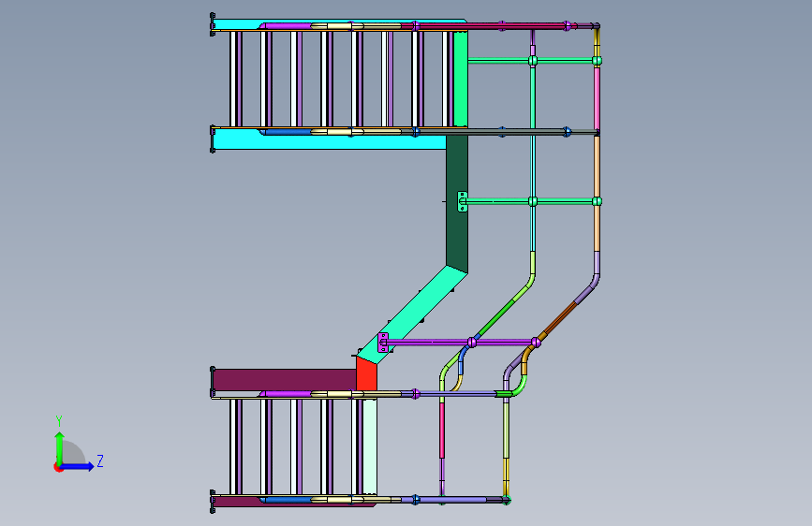
Task: Select the maroon lower stringer panel
Action: pyautogui.click(x=285, y=380)
